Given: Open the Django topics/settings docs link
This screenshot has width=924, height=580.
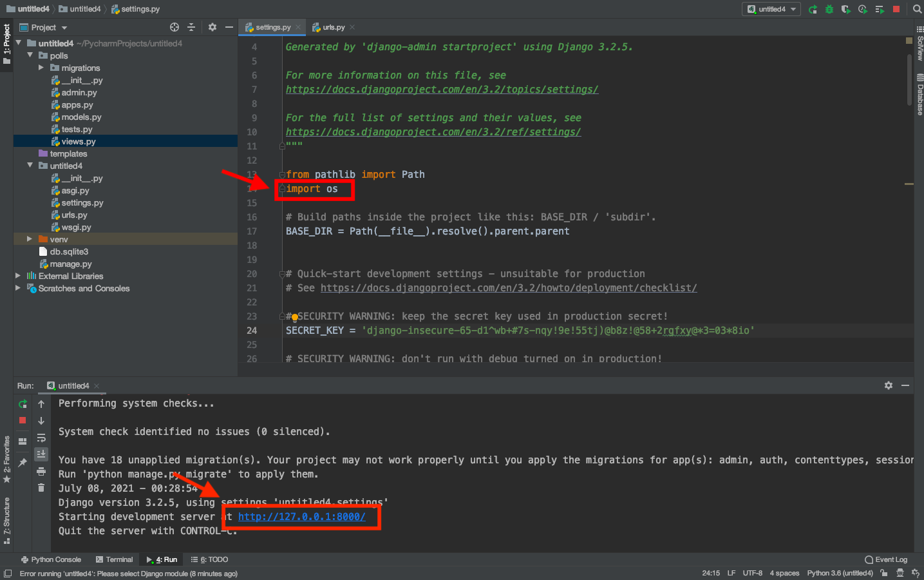Looking at the screenshot, I should 442,90.
